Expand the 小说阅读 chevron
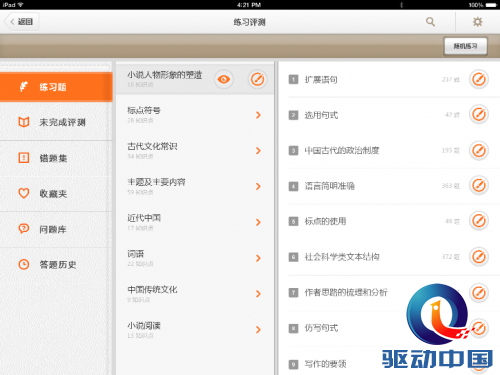This screenshot has height=375, width=500. pos(258,330)
